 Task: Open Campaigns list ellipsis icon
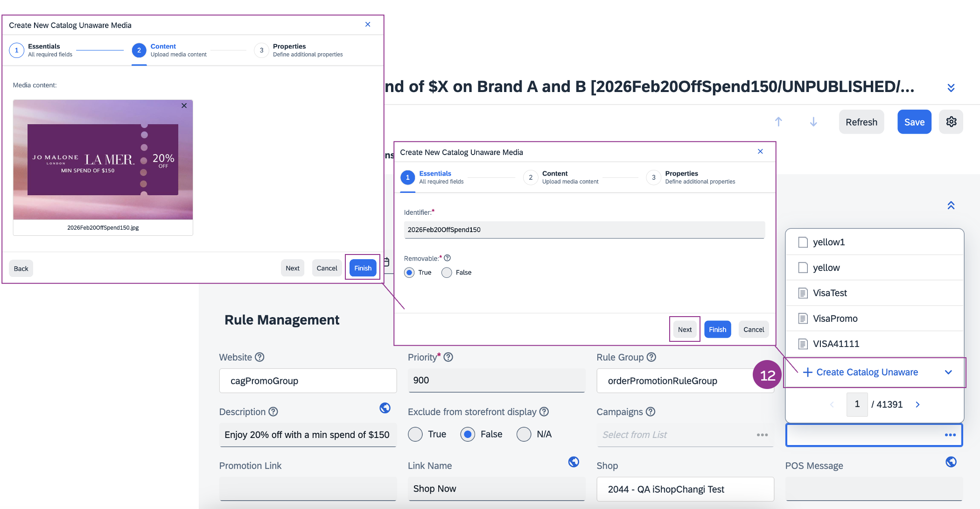[x=762, y=435]
